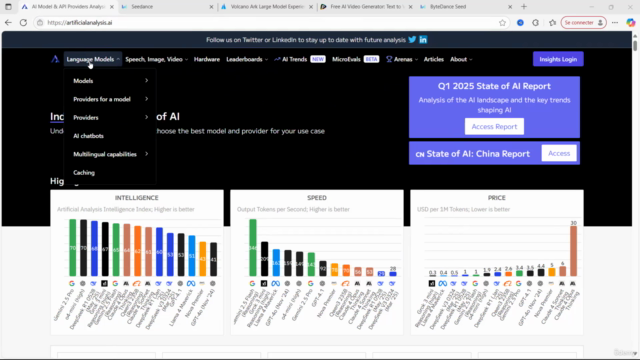This screenshot has height=360, width=640.
Task: Open the Articles nav item
Action: [x=433, y=59]
